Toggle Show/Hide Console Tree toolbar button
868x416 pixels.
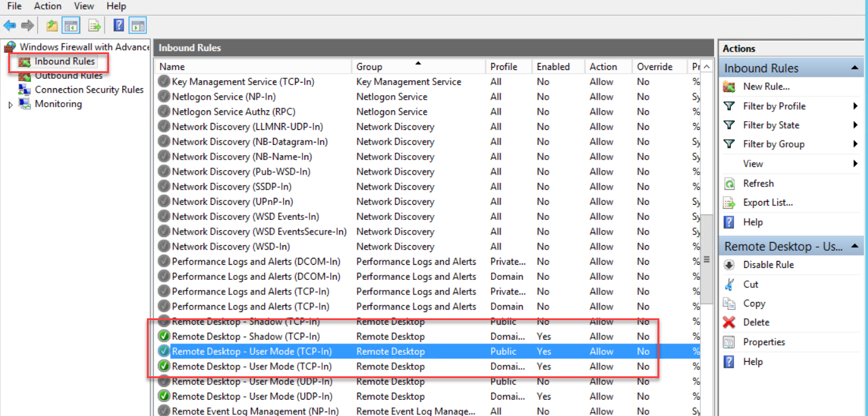coord(71,26)
